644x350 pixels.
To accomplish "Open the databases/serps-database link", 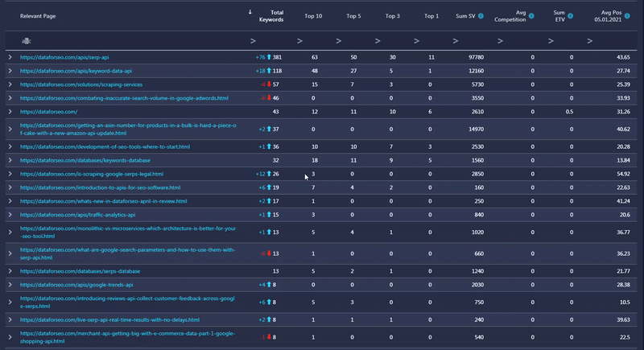I will 80,271.
